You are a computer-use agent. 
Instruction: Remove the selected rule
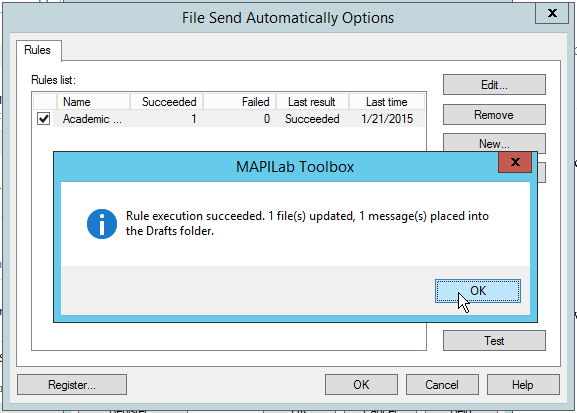coord(494,115)
